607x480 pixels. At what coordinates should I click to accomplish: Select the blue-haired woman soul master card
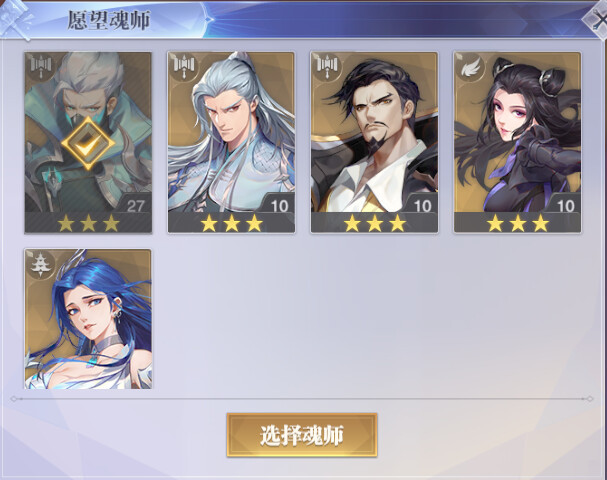pos(88,319)
